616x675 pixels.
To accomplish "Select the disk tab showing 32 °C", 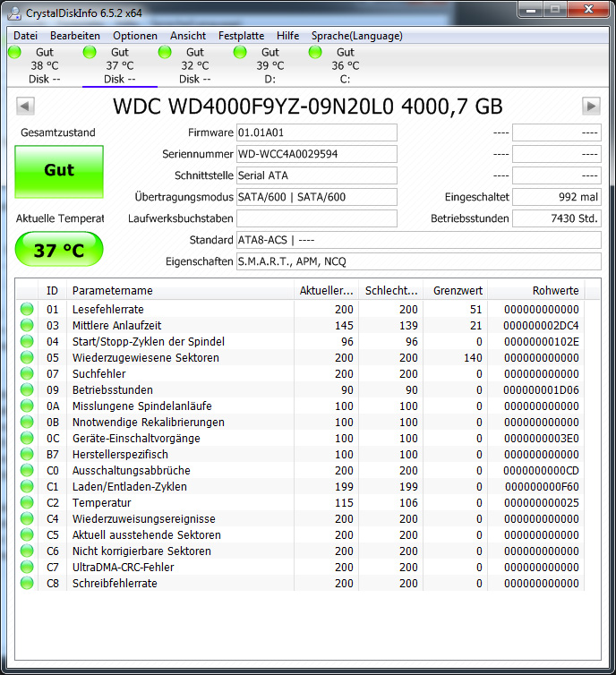I will (195, 65).
